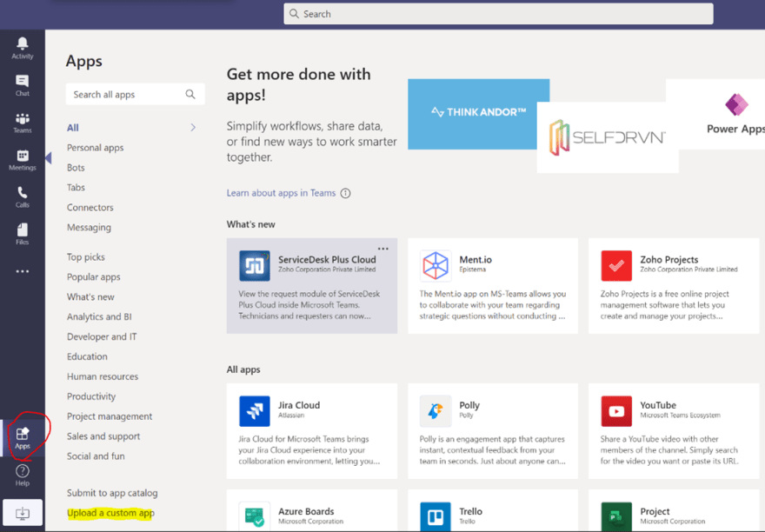Image resolution: width=765 pixels, height=532 pixels.
Task: Click the Project app icon
Action: pyautogui.click(x=616, y=516)
